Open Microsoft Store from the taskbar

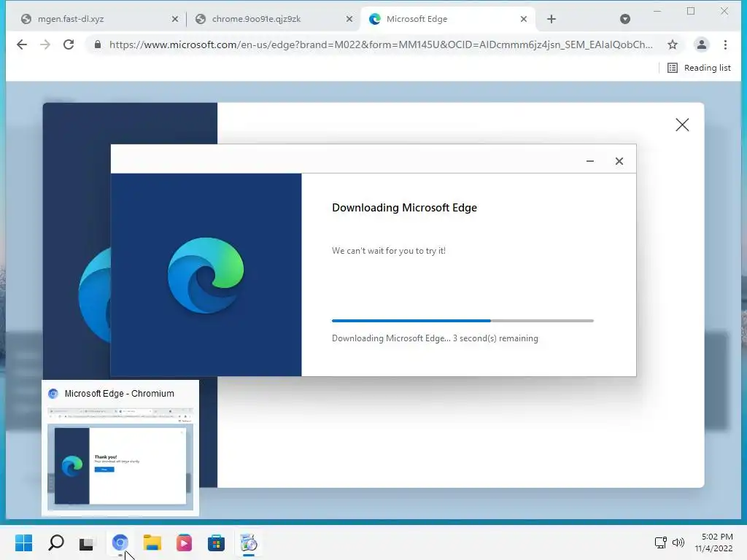click(216, 542)
